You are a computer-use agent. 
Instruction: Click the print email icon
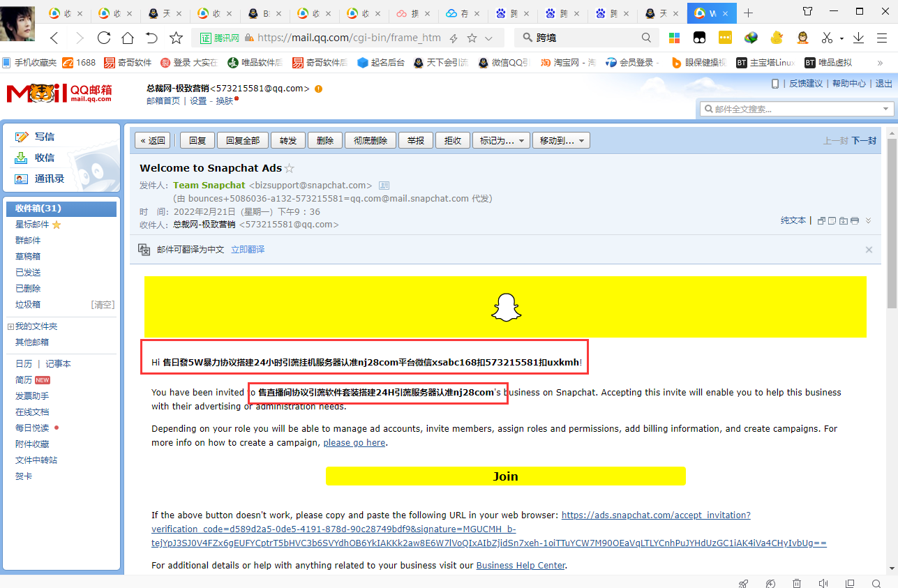855,220
